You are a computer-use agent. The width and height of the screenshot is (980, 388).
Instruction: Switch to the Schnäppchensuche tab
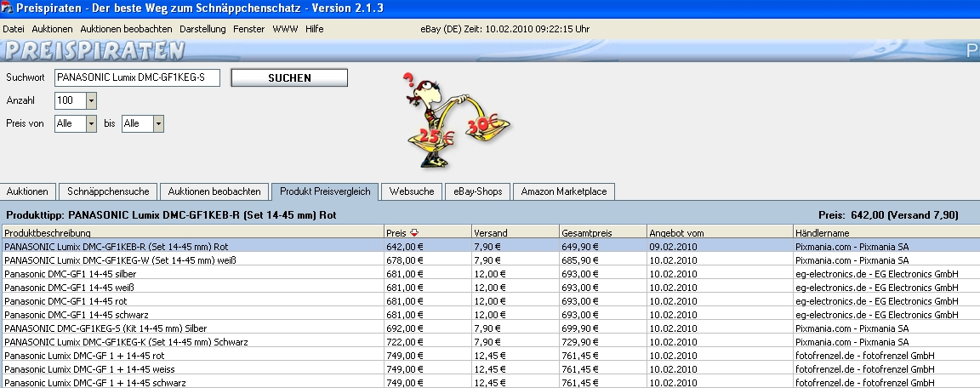(108, 191)
